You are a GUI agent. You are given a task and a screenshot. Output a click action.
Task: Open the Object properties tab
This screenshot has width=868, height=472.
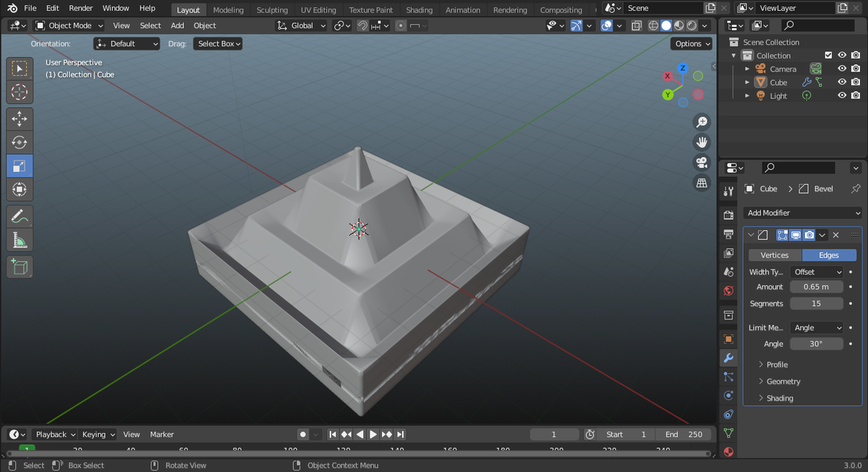click(x=728, y=339)
